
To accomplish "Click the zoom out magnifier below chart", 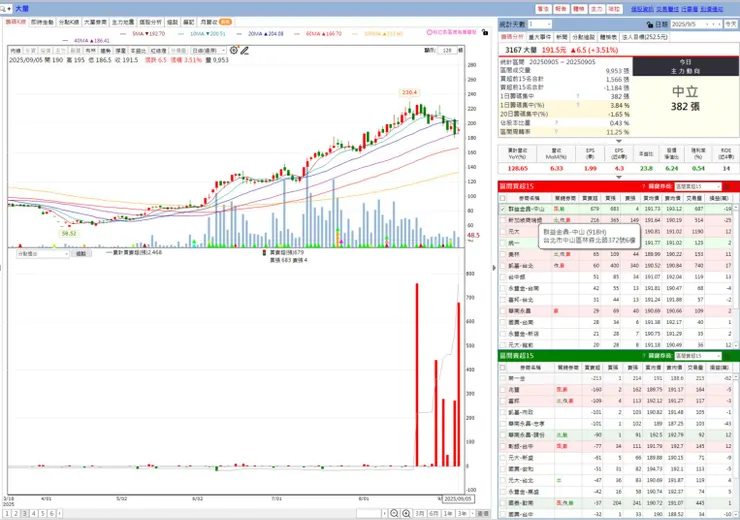I will click(x=394, y=513).
